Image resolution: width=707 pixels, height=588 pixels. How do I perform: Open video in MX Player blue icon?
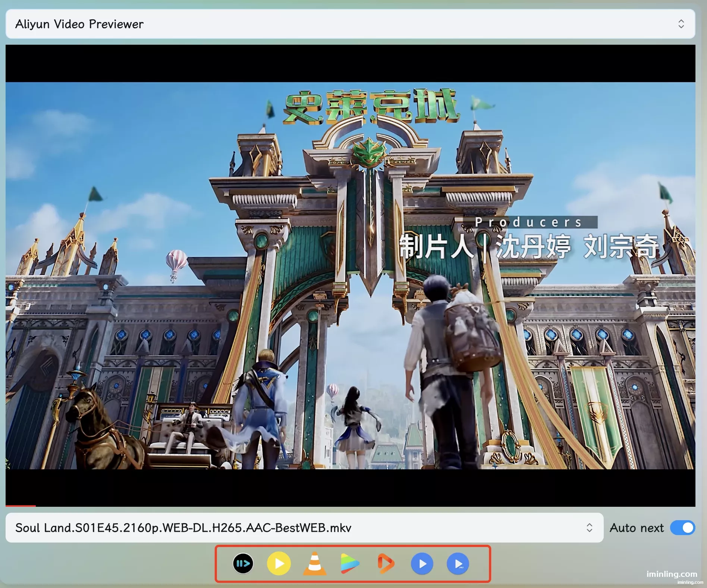tap(422, 563)
